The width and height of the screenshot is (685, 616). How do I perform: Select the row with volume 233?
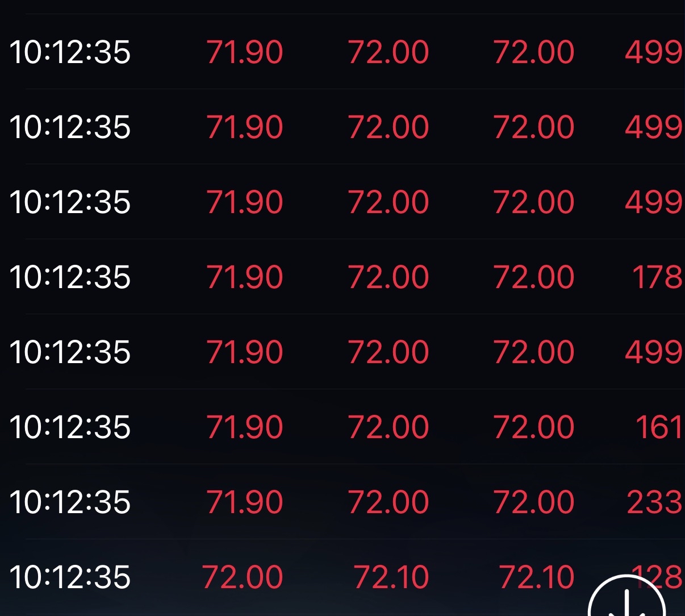pos(341,502)
